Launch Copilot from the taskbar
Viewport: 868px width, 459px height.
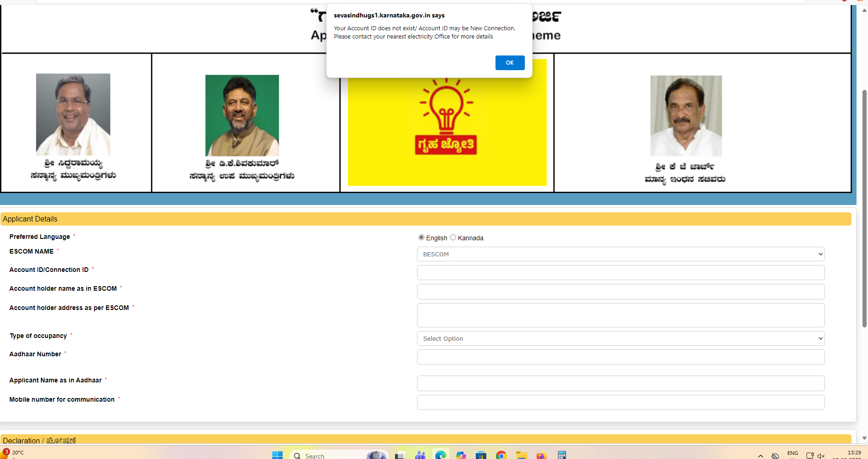(x=461, y=455)
